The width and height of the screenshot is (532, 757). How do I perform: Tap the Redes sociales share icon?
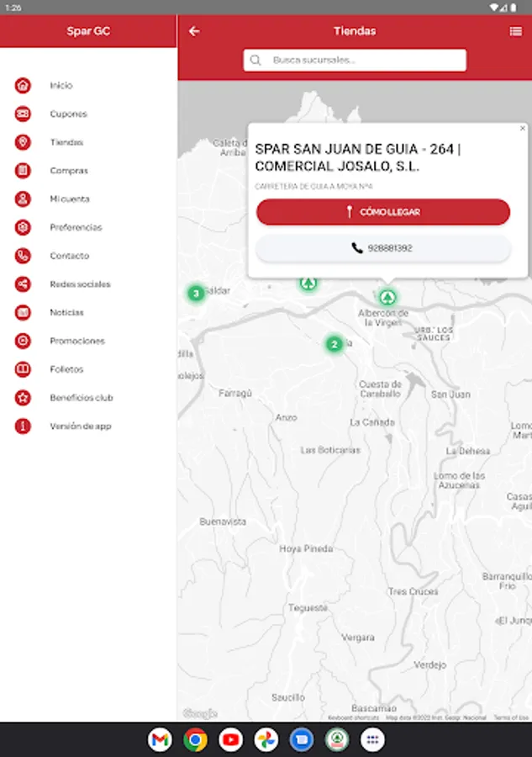click(23, 284)
